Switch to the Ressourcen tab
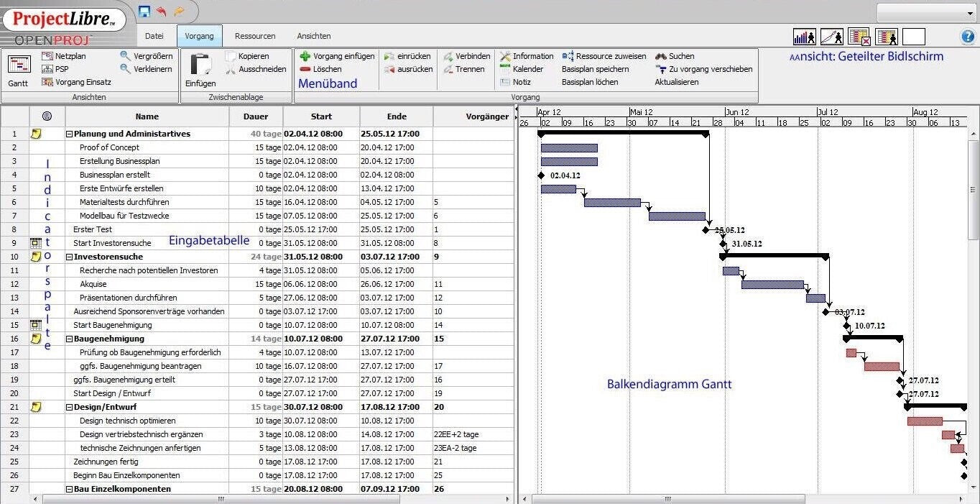The width and height of the screenshot is (980, 504). click(x=256, y=35)
